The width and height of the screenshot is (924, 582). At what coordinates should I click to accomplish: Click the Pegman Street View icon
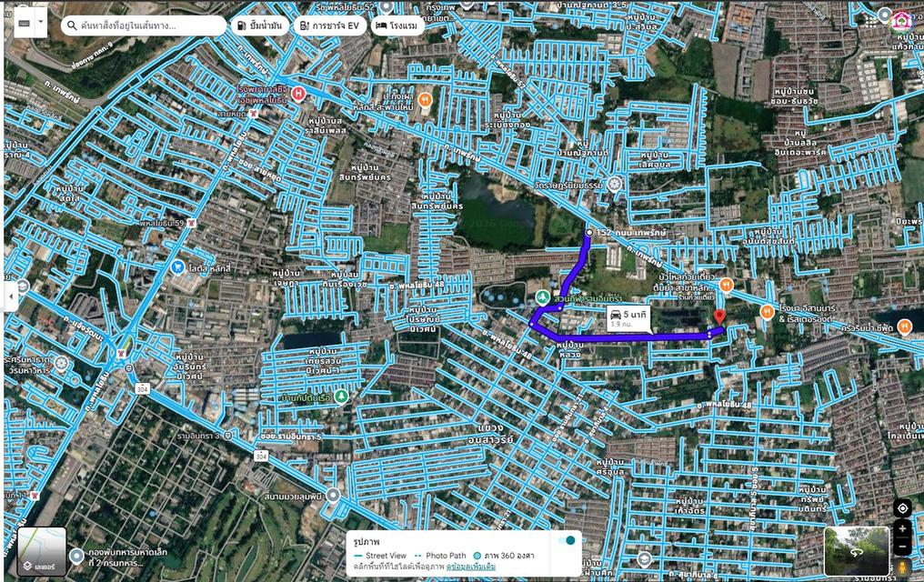[901, 567]
